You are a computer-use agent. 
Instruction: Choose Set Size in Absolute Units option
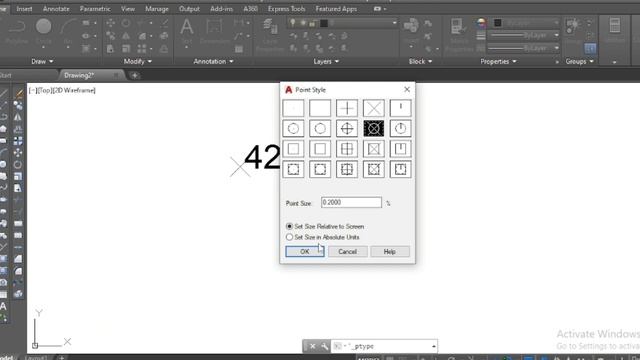click(x=323, y=237)
